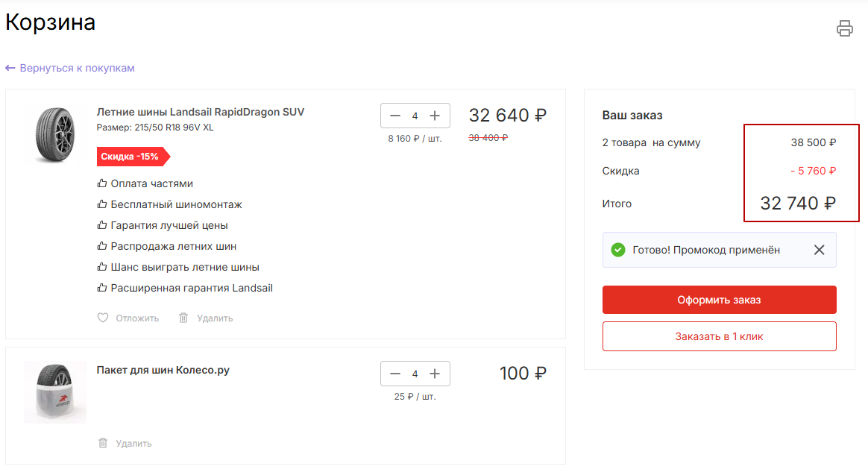The height and width of the screenshot is (475, 868).
Task: Click the Бесплатный шиномонтаж benefit item
Action: point(176,204)
